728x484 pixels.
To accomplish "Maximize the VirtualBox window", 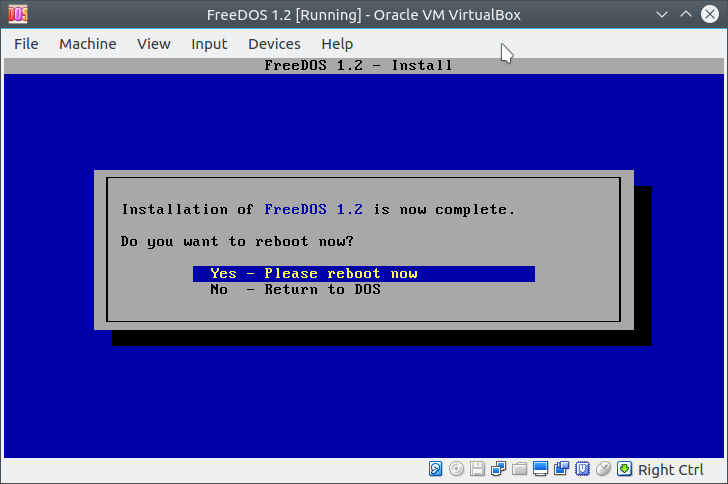I will [686, 14].
